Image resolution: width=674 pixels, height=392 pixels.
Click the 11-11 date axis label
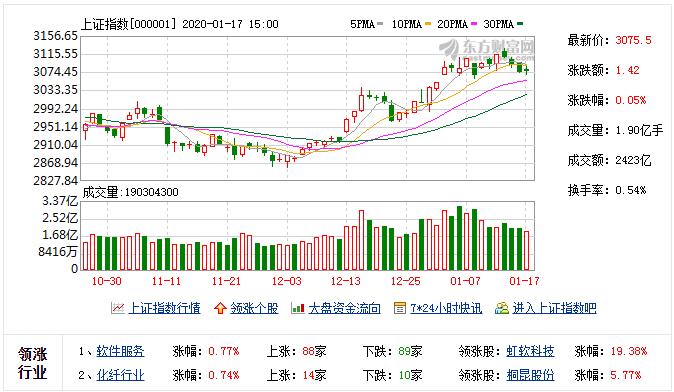tap(166, 281)
